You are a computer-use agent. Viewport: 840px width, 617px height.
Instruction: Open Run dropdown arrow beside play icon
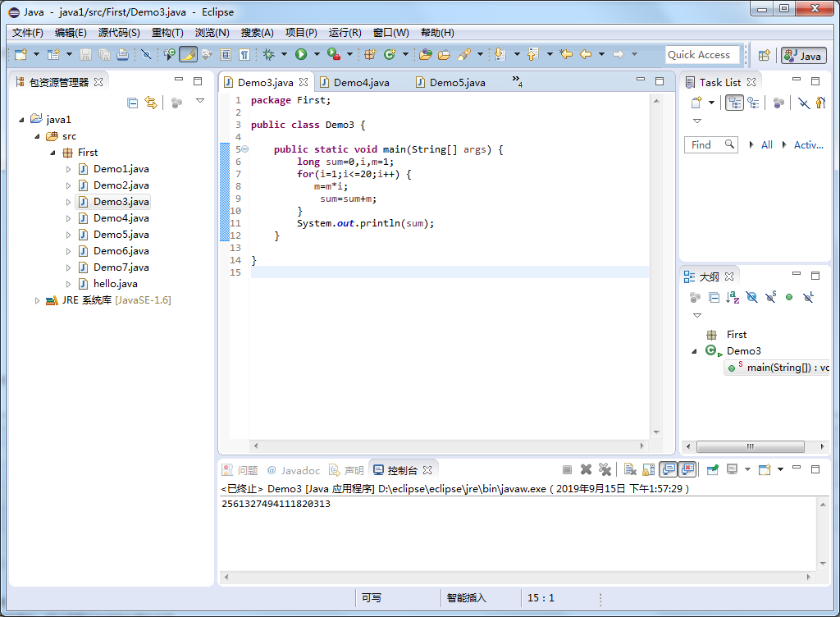317,54
